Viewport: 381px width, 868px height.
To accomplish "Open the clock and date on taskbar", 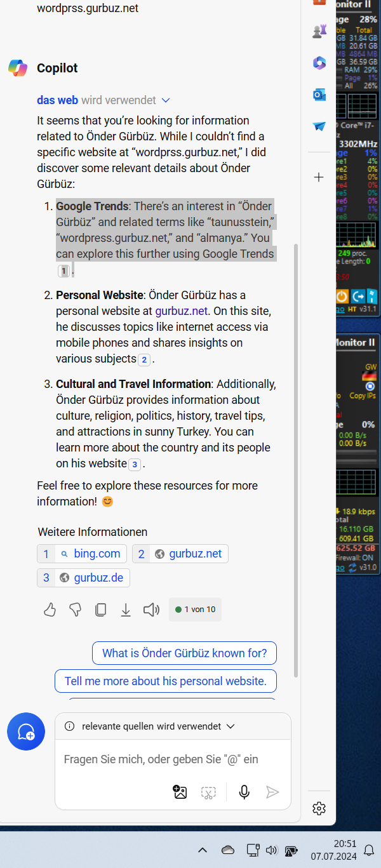I will pyautogui.click(x=333, y=850).
